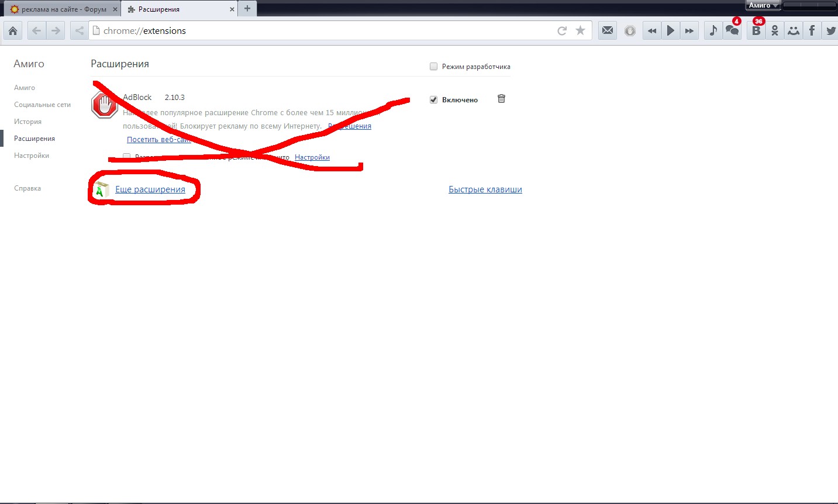Image resolution: width=838 pixels, height=504 pixels.
Task: Click the AdBlock stop-sign extension icon
Action: click(105, 105)
